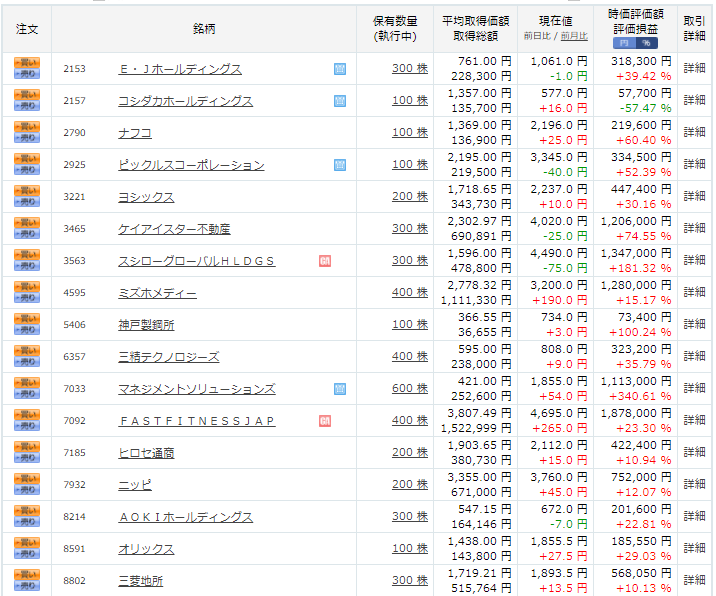Open the ニッピ stock link

pyautogui.click(x=135, y=485)
